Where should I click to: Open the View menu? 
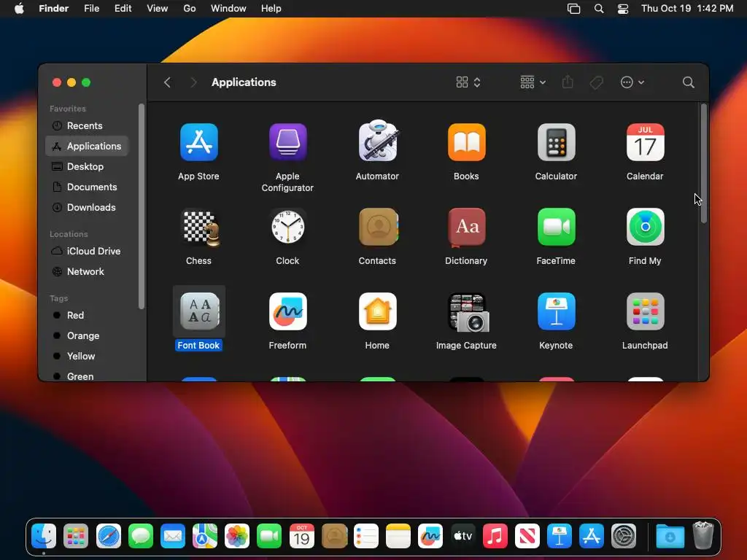158,9
